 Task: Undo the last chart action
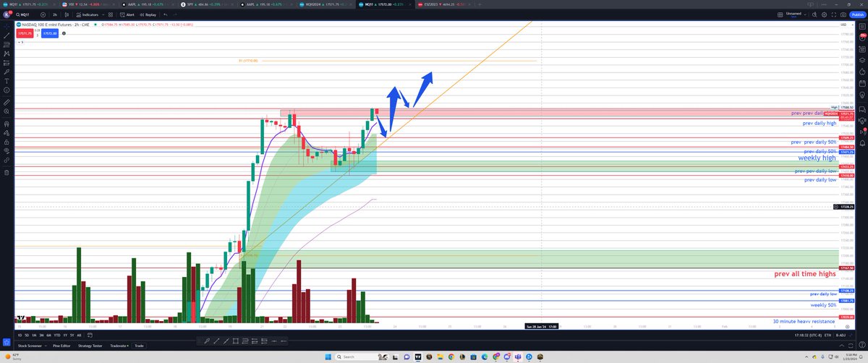click(x=165, y=14)
